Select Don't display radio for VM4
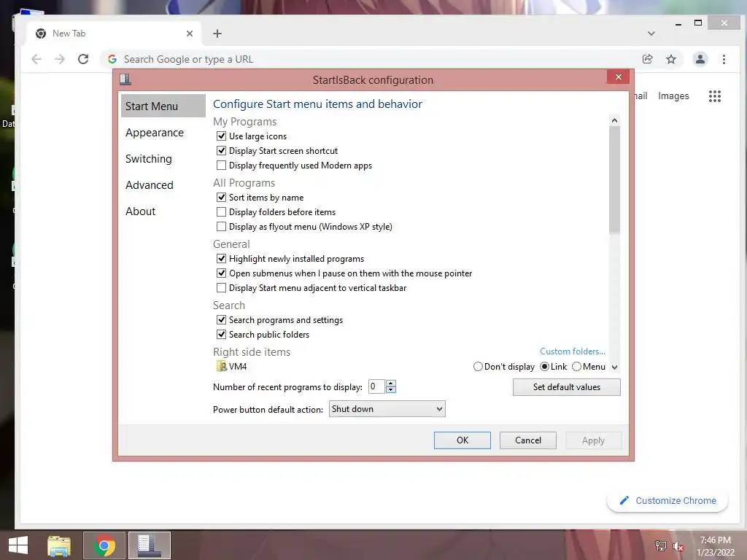The width and height of the screenshot is (747, 560). (478, 367)
